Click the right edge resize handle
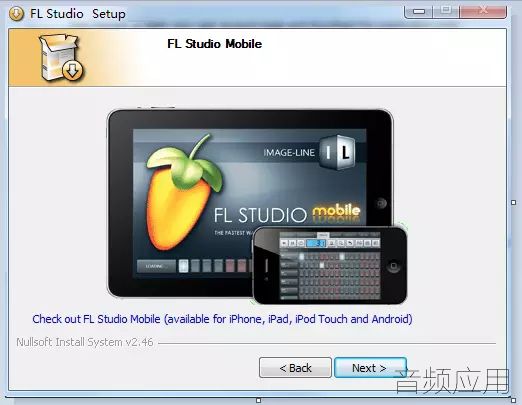The width and height of the screenshot is (522, 405). point(514,202)
